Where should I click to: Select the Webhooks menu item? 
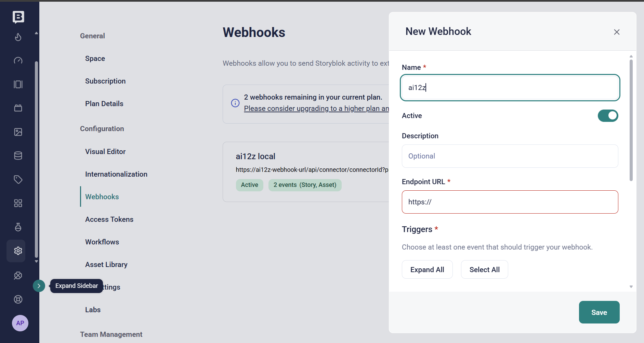click(x=102, y=197)
